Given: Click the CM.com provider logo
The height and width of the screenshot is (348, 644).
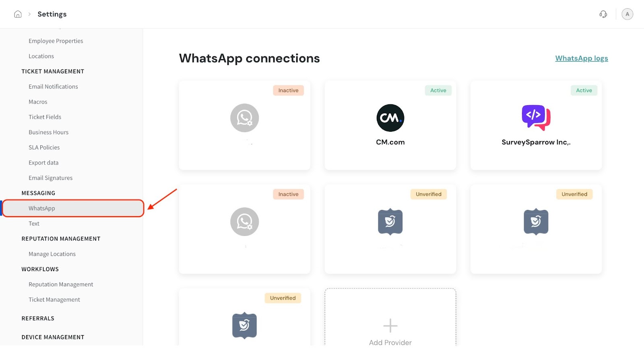Looking at the screenshot, I should [x=390, y=118].
